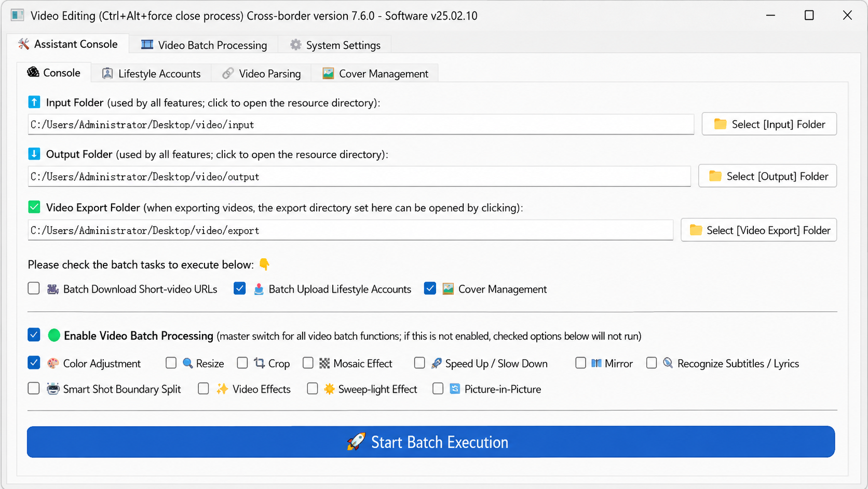Click the blue up-arrow Input Folder icon

[x=34, y=102]
